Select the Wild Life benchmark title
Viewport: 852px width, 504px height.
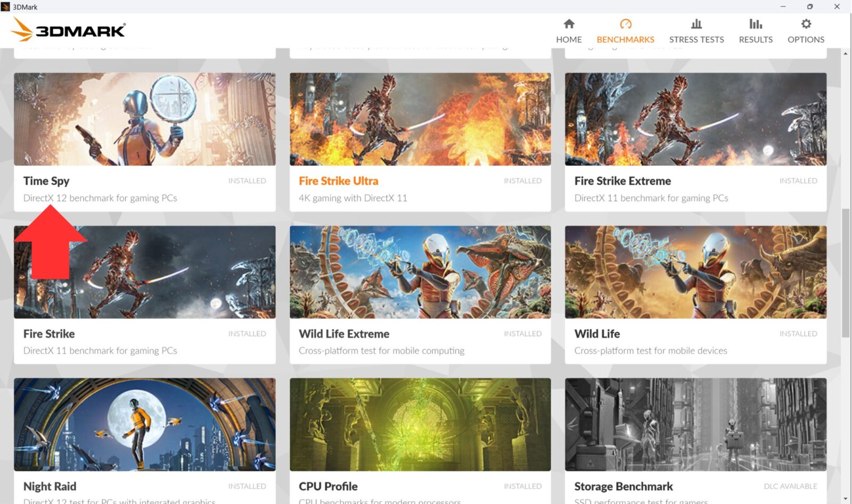597,334
